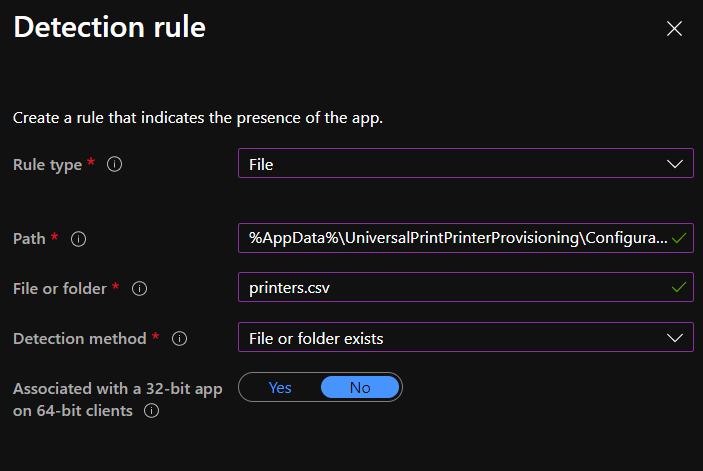
Task: Click the green checkmark in printers.csv field
Action: click(680, 288)
